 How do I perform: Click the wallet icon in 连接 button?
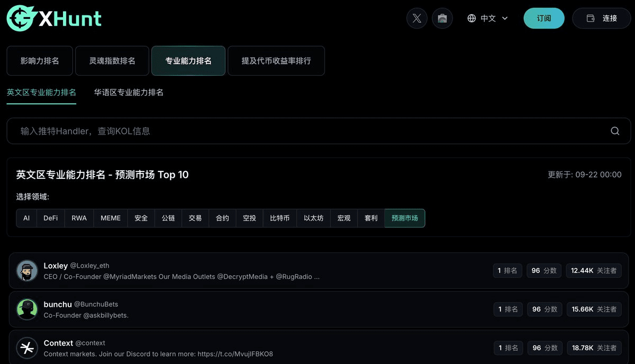[x=591, y=18]
